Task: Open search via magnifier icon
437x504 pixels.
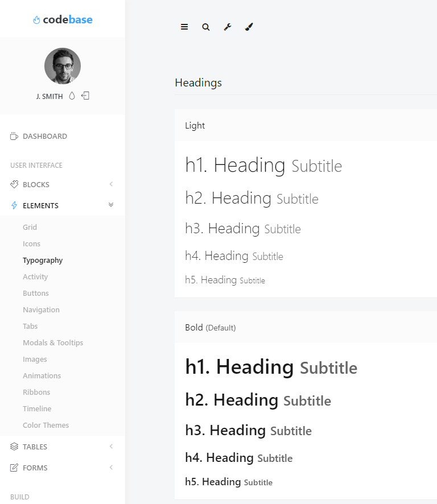Action: (x=206, y=27)
